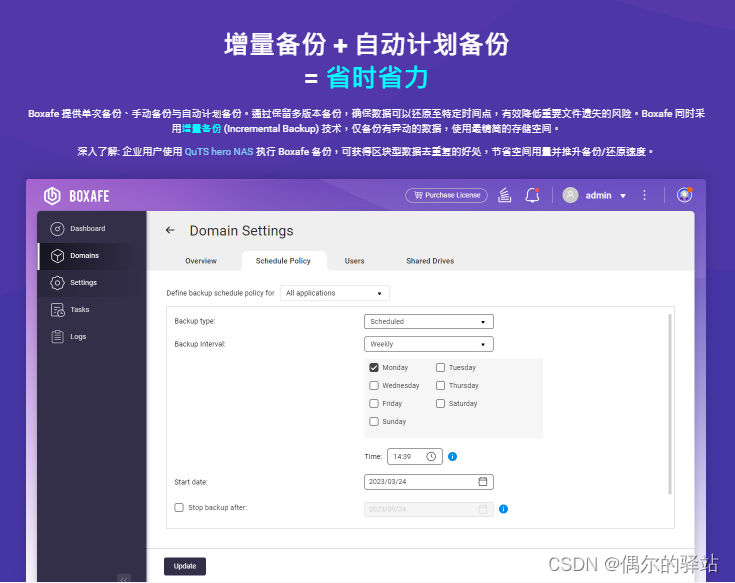Click the Purchase License button
The image size is (735, 583).
[446, 195]
